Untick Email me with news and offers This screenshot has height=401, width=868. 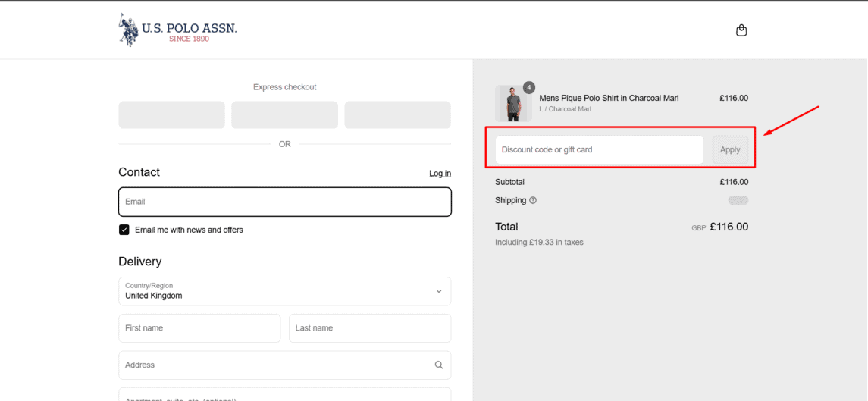point(124,230)
